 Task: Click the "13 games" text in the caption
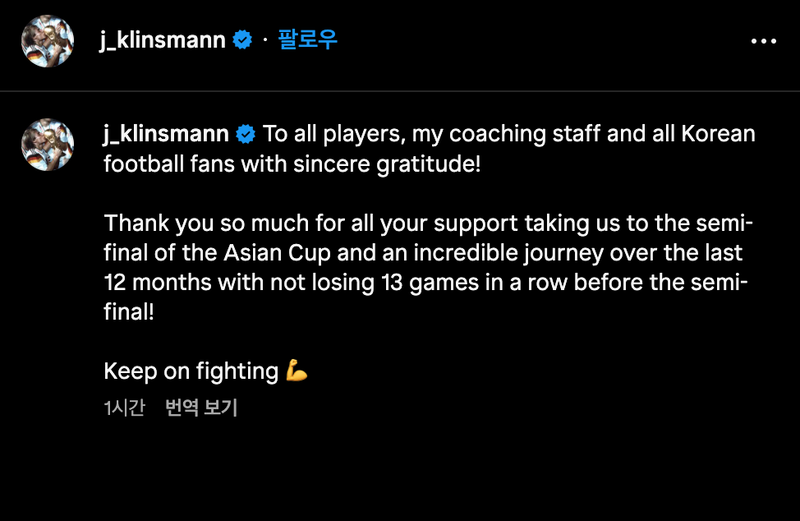pos(423,282)
